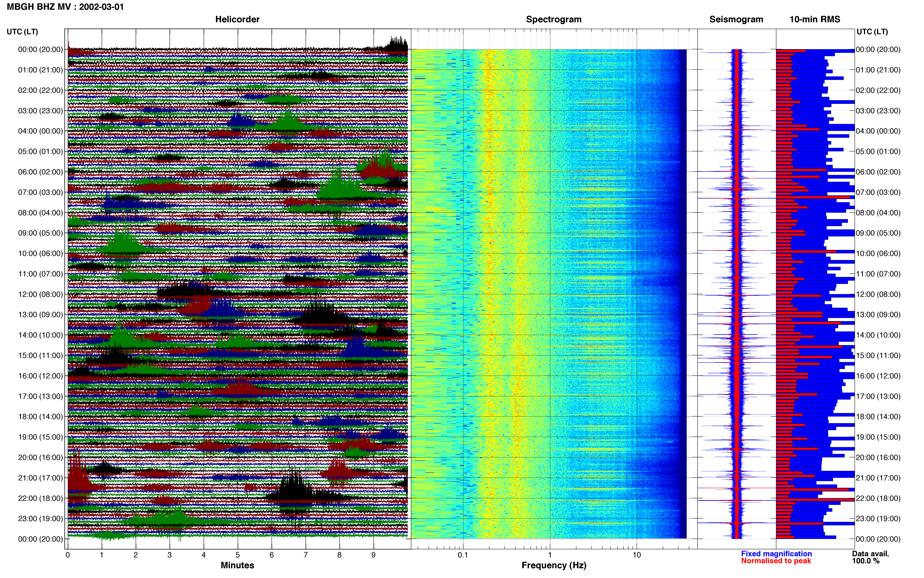Click the 'Data avail.' label
This screenshot has height=578, width=924.
point(870,554)
